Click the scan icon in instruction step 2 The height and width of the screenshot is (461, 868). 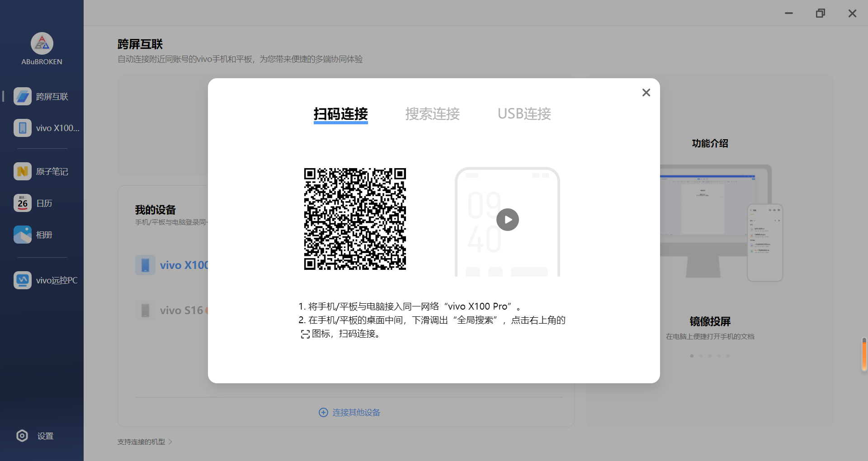point(305,334)
